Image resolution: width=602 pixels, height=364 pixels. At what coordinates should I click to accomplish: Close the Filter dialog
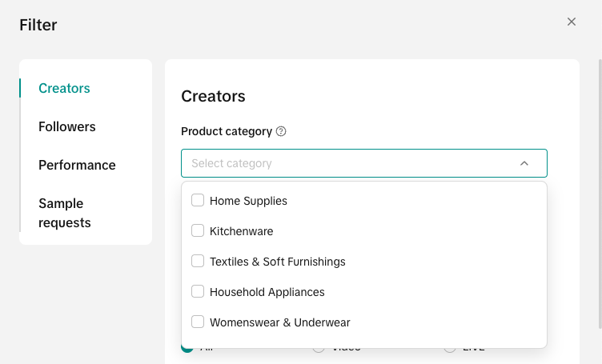pyautogui.click(x=572, y=22)
